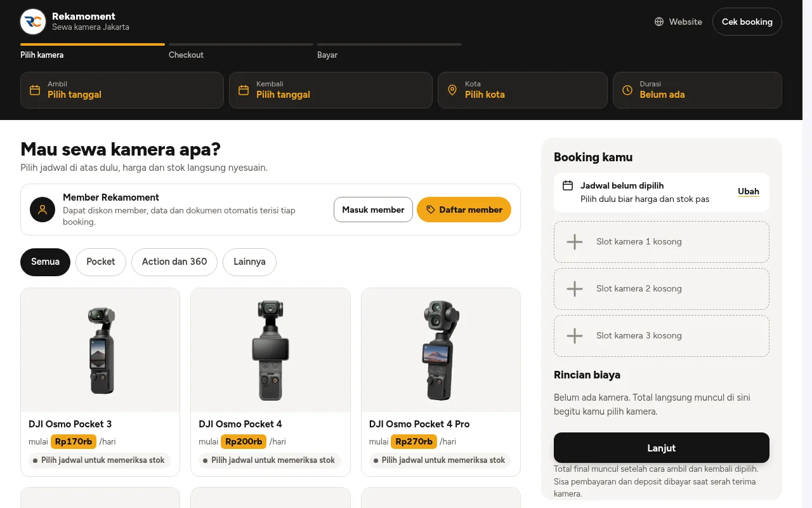Click the Member Rekamoment user avatar icon
The width and height of the screenshot is (812, 508).
point(43,210)
